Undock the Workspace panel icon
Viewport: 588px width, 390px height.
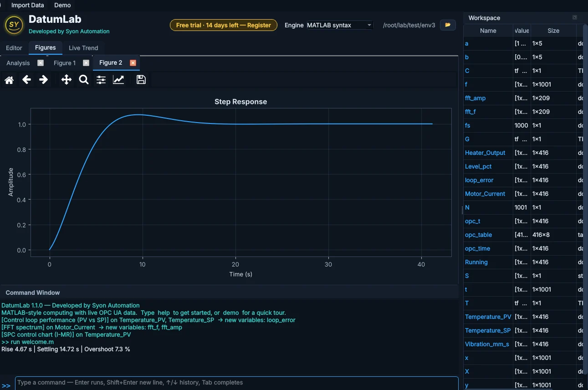click(575, 17)
